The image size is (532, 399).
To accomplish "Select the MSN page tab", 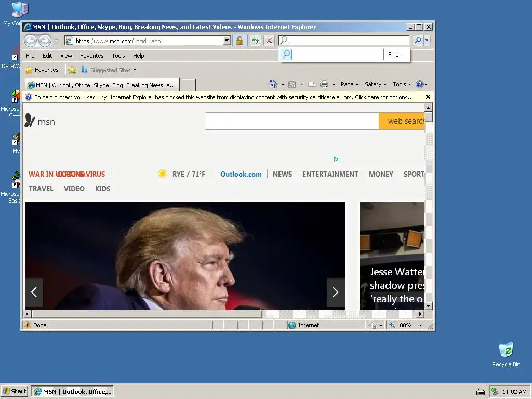I will click(101, 85).
